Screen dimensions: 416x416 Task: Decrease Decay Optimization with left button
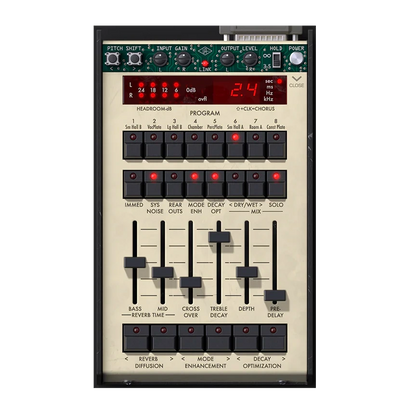point(246,338)
